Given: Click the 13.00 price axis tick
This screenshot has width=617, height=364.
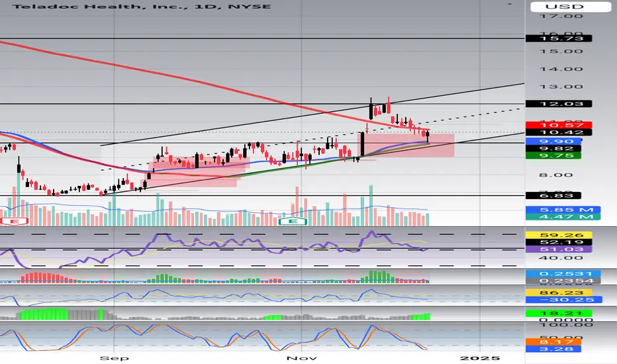Looking at the screenshot, I should click(x=561, y=87).
